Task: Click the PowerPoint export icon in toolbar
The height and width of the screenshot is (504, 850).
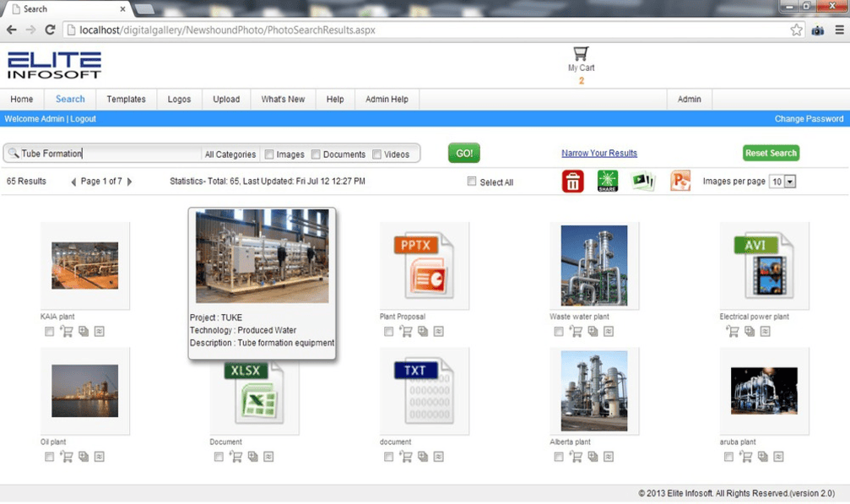Action: pyautogui.click(x=680, y=182)
